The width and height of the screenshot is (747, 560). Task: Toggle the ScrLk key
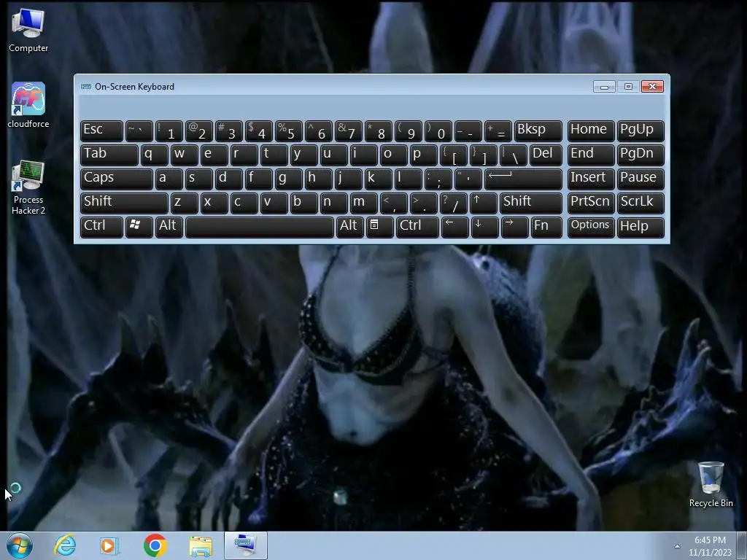point(640,203)
